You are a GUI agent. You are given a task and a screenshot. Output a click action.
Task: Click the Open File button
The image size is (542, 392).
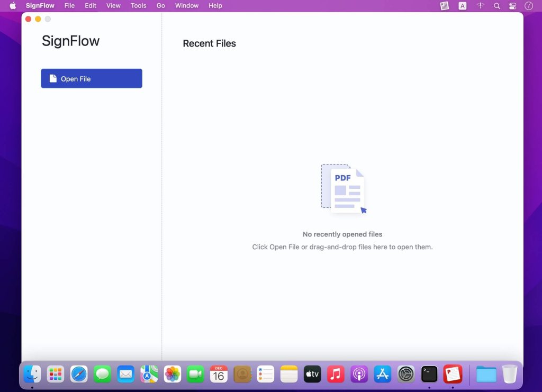[91, 78]
